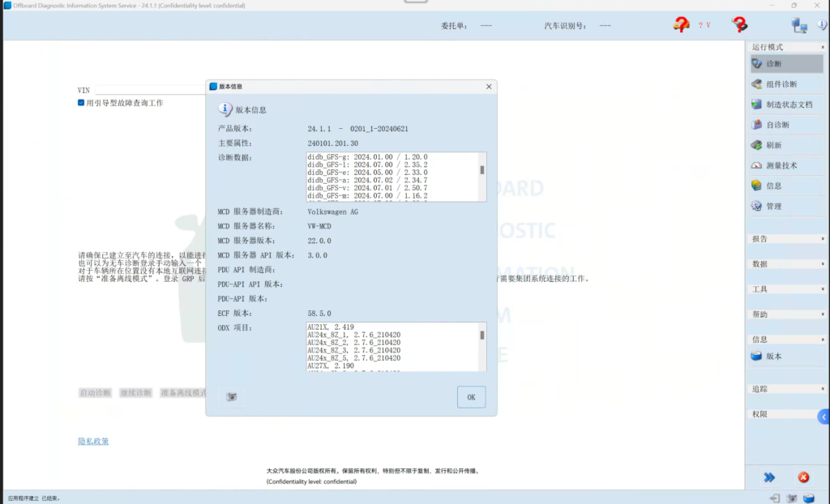The image size is (830, 504).
Task: Click OK in the 版本信息 dialog
Action: [471, 397]
